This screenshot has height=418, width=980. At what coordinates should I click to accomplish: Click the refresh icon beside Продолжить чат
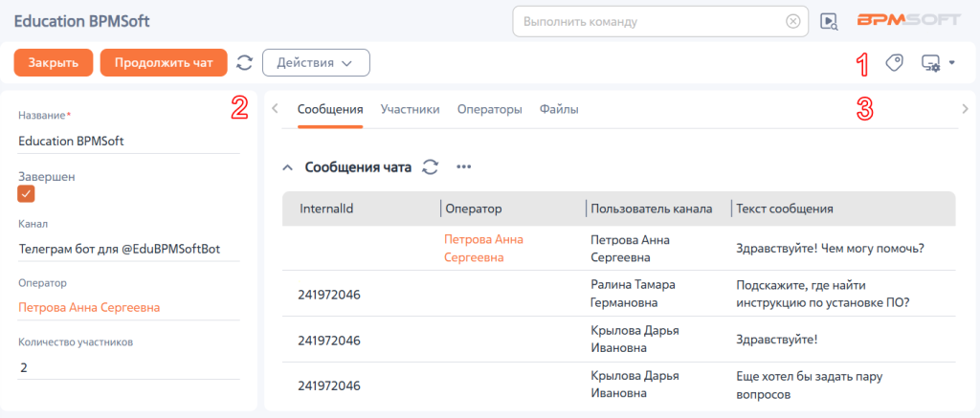(x=244, y=62)
